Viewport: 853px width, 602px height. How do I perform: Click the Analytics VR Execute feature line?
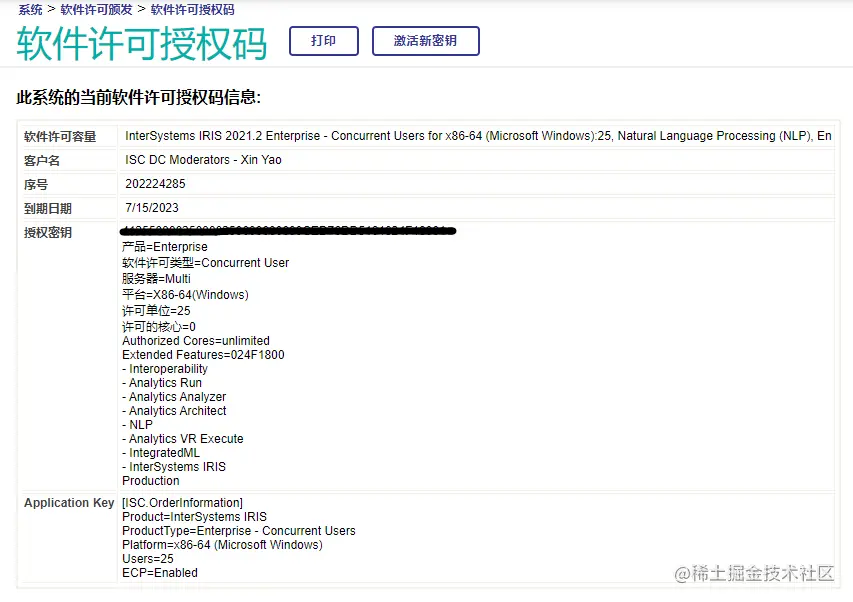coord(183,439)
